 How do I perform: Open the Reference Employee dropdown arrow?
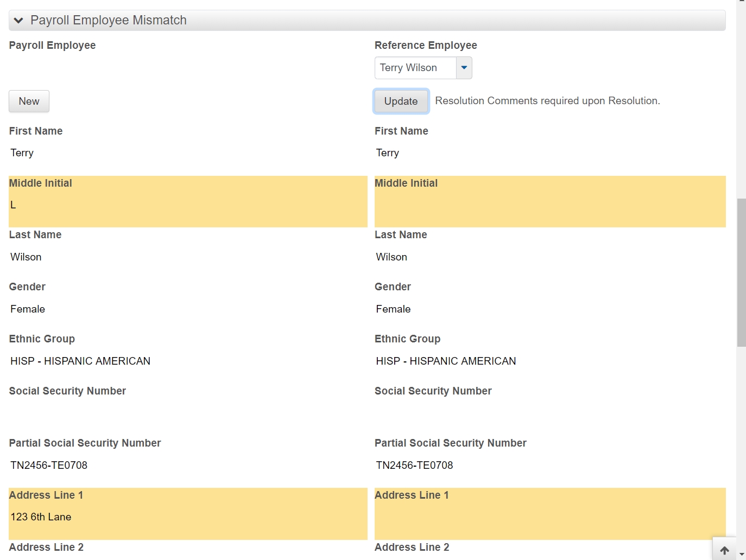[x=464, y=68]
